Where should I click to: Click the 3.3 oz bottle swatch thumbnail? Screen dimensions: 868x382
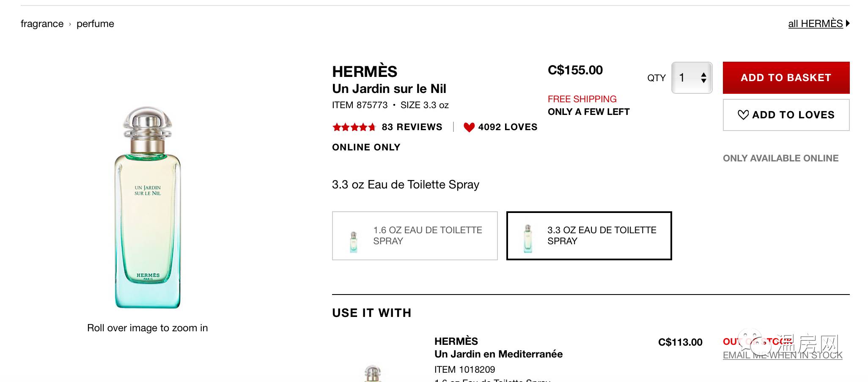527,239
